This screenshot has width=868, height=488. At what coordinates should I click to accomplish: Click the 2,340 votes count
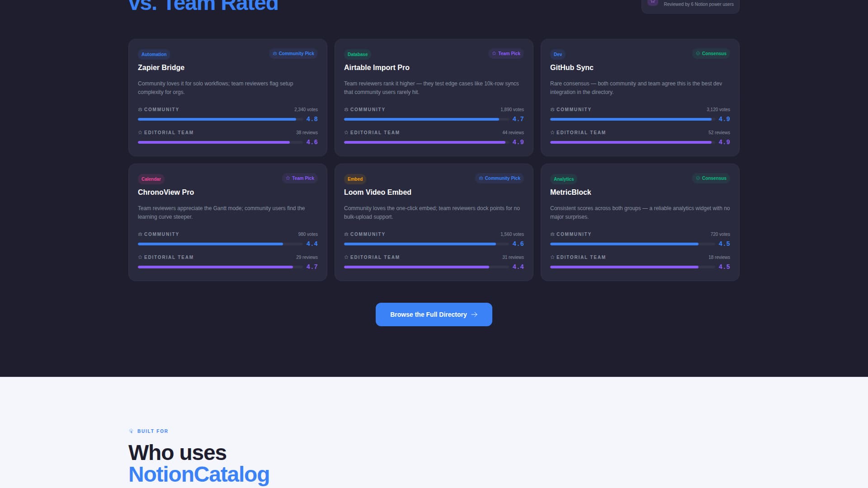306,109
